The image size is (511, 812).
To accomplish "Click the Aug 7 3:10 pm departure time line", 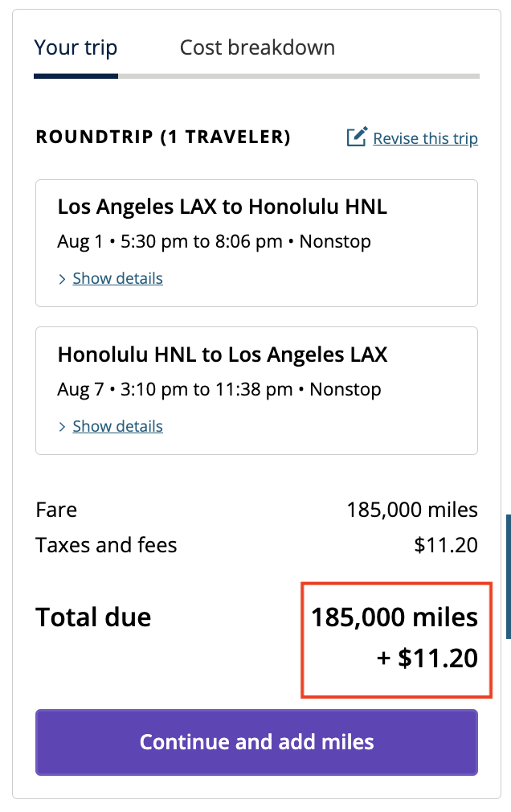I will (x=219, y=390).
